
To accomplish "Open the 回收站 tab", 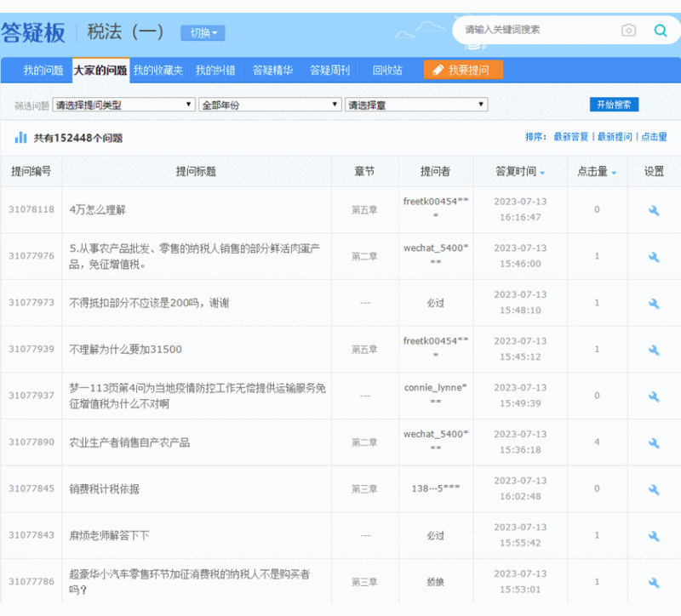I will coord(386,71).
